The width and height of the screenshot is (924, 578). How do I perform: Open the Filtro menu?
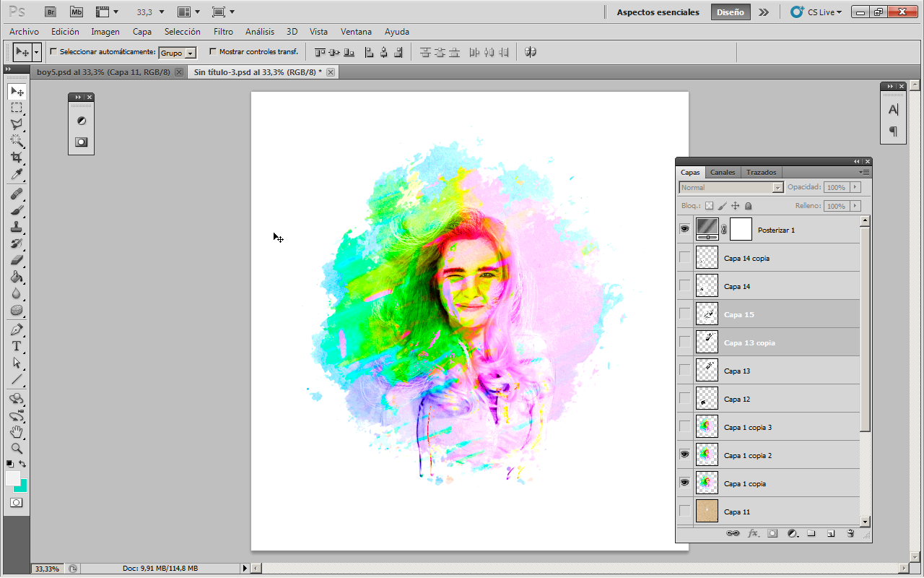point(223,32)
